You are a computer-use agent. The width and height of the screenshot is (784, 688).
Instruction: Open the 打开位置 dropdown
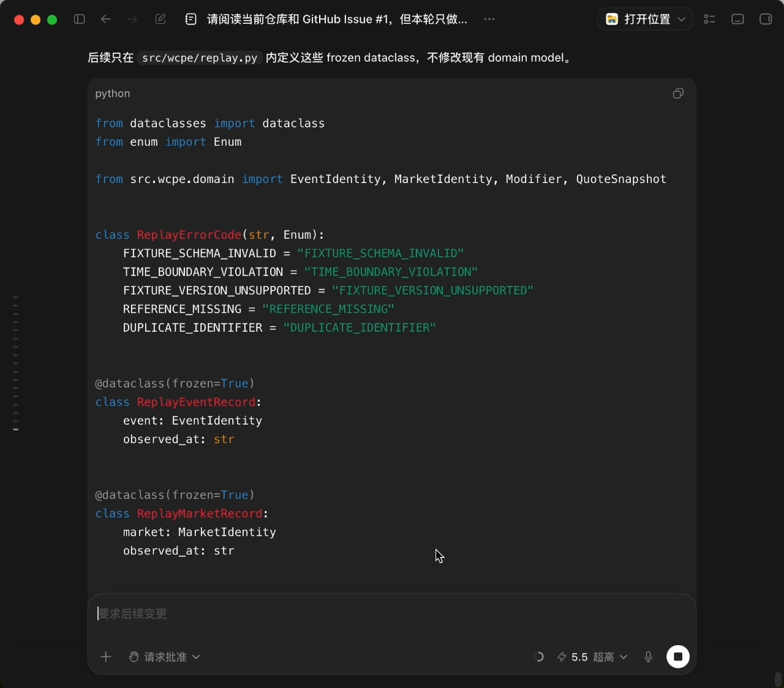[645, 19]
